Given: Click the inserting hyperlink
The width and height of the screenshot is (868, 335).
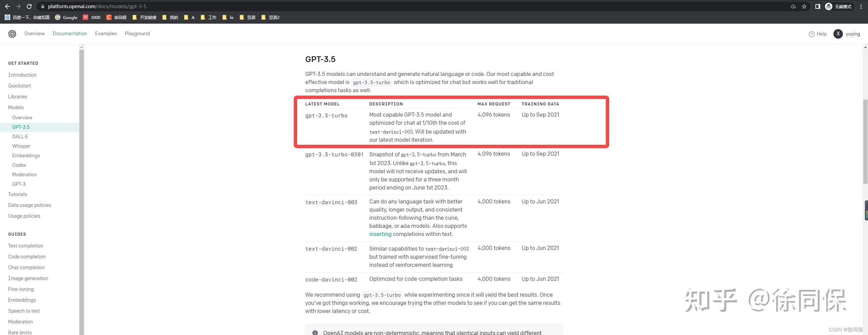Looking at the screenshot, I should pos(380,234).
